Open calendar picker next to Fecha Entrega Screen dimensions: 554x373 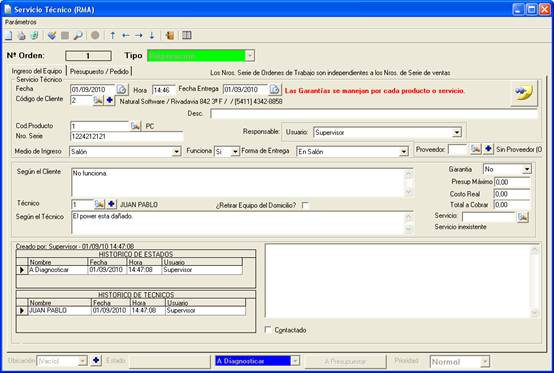point(275,89)
